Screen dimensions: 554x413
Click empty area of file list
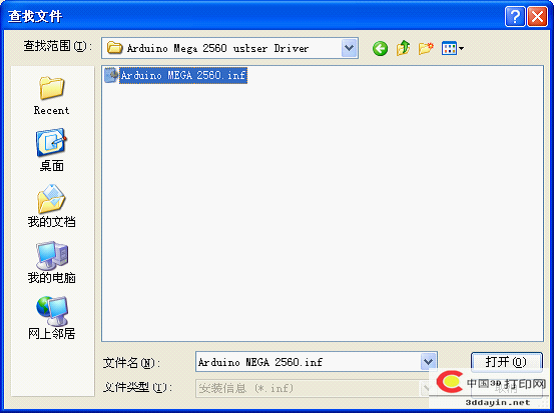point(322,212)
